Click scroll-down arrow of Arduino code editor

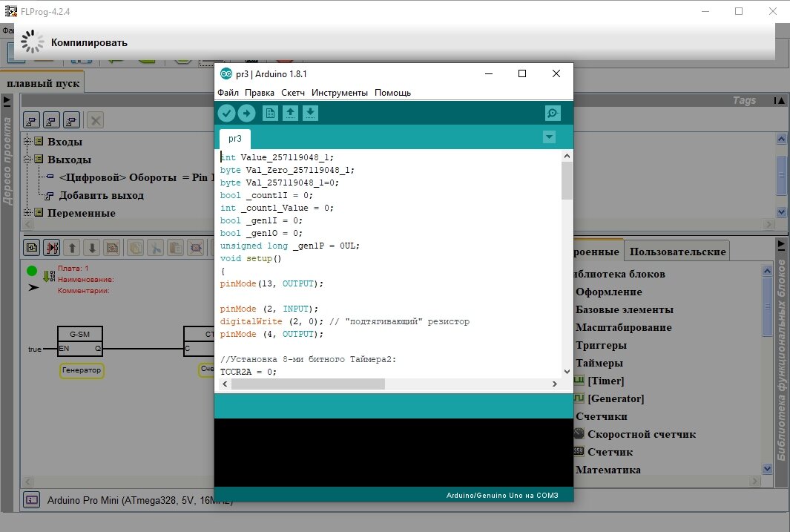pos(567,372)
